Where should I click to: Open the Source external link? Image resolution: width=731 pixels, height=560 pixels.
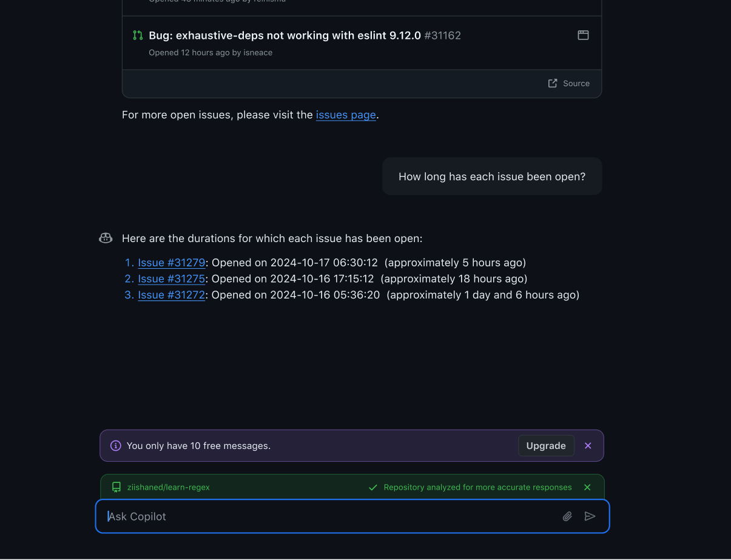(x=569, y=84)
